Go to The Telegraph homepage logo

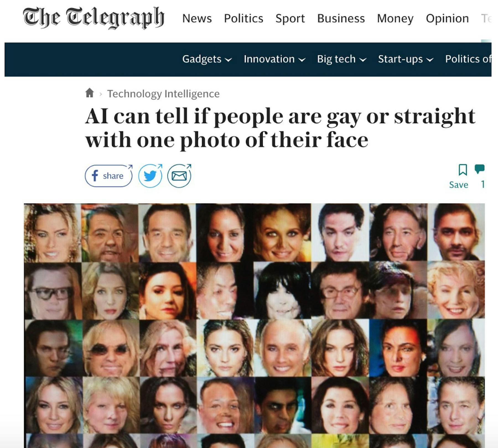[94, 18]
